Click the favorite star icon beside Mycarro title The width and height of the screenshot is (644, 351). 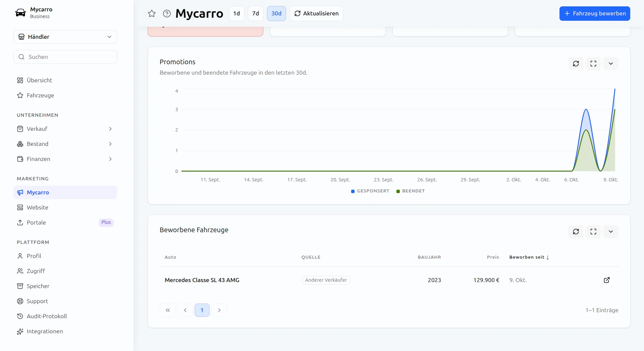(x=152, y=13)
